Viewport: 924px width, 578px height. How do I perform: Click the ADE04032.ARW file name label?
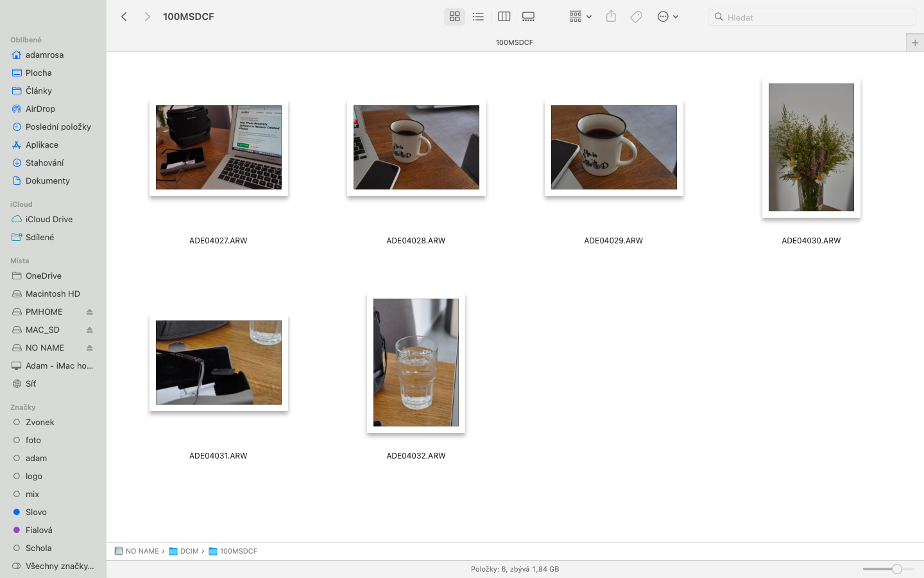point(416,456)
